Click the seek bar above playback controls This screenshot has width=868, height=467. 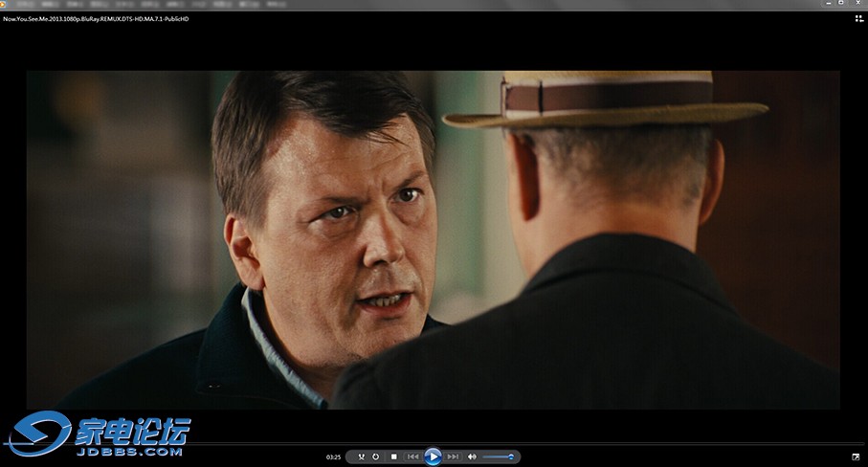(x=434, y=444)
